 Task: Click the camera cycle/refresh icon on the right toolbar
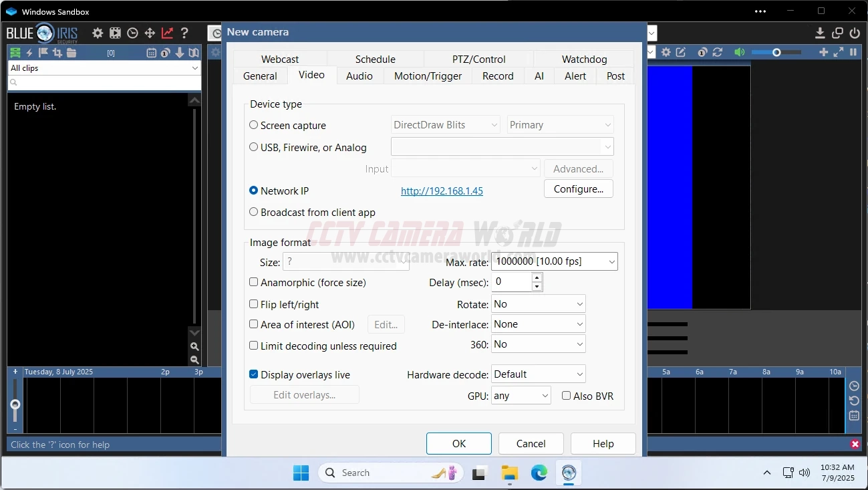tap(717, 52)
